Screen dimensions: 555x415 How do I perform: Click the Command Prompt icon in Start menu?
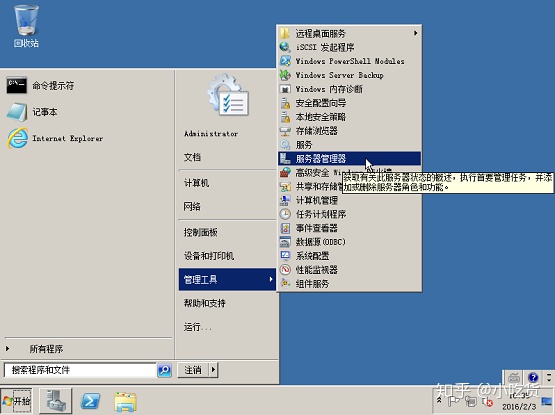[16, 85]
